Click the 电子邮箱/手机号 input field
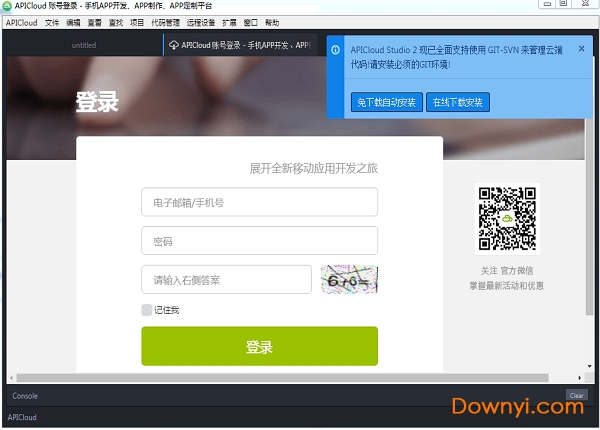Image resolution: width=600 pixels, height=430 pixels. click(259, 202)
